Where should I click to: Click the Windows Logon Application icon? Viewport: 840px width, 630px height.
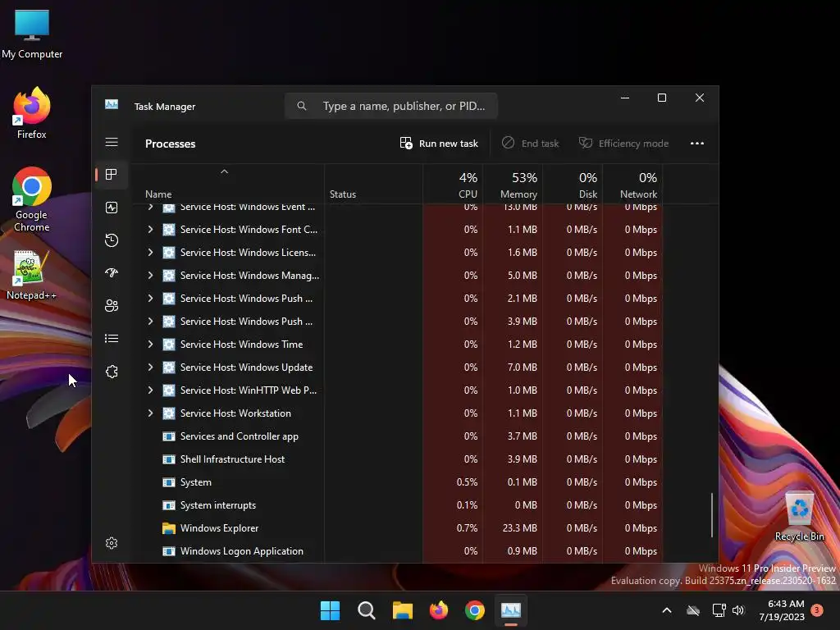(169, 551)
